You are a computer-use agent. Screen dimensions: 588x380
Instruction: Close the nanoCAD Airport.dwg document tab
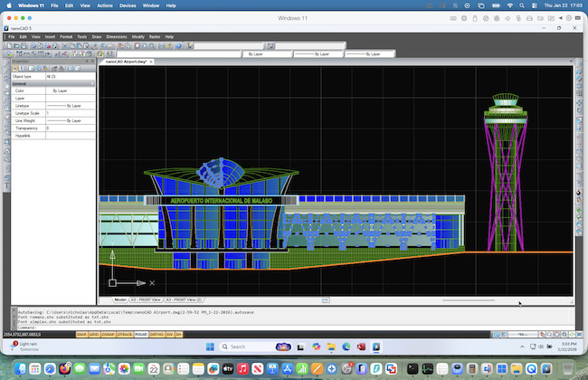[151, 62]
